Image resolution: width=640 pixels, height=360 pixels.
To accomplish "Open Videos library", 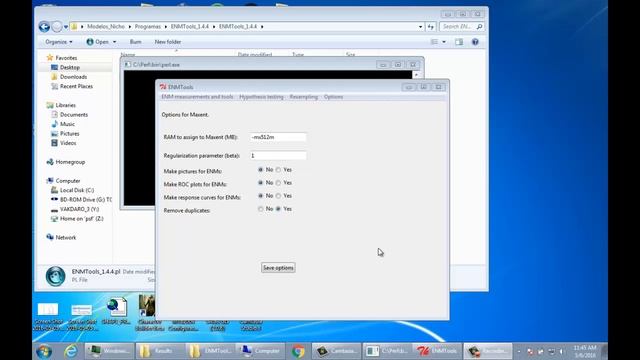I will tap(68, 143).
